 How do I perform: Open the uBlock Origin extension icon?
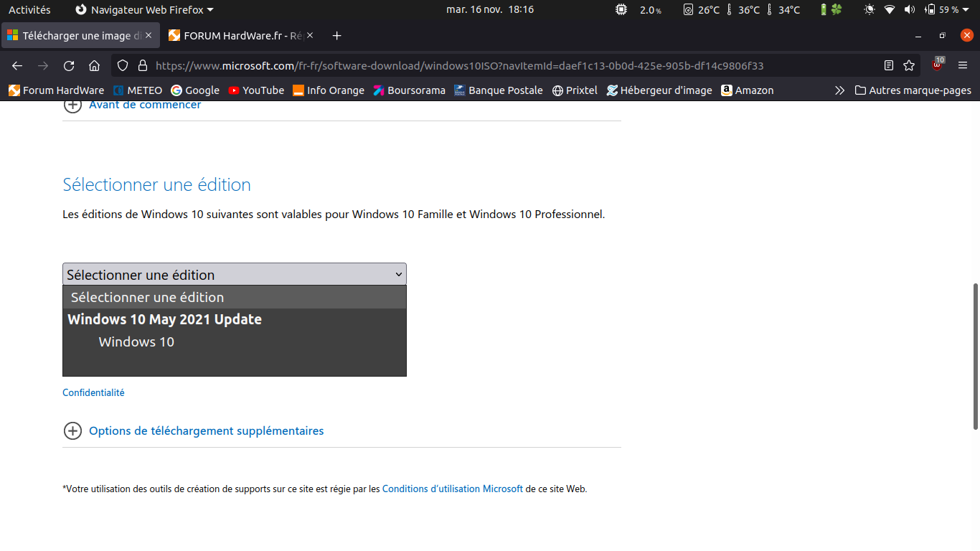[937, 65]
